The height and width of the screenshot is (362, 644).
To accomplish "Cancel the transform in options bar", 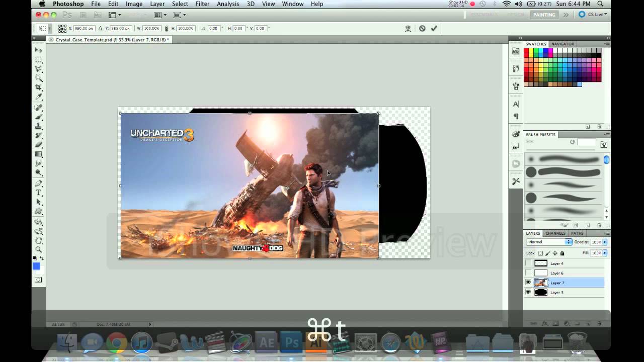I will (422, 29).
